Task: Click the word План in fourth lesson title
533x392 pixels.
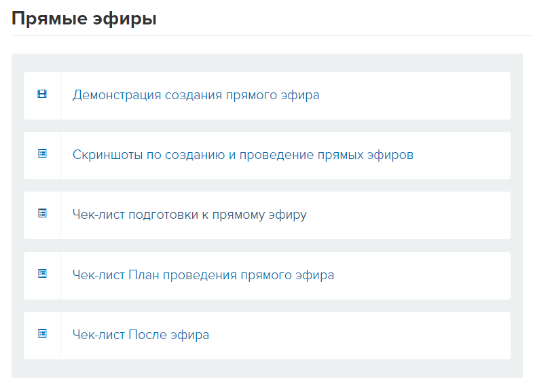Action: point(144,274)
